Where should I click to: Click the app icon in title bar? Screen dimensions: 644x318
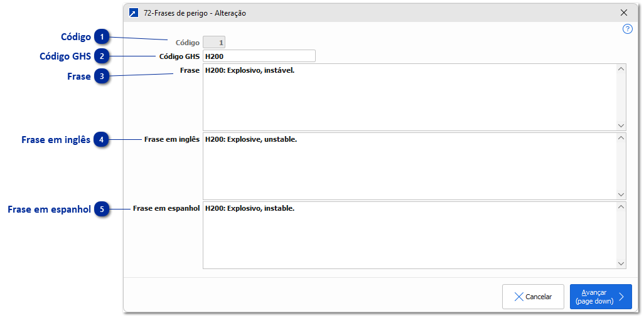pyautogui.click(x=133, y=13)
